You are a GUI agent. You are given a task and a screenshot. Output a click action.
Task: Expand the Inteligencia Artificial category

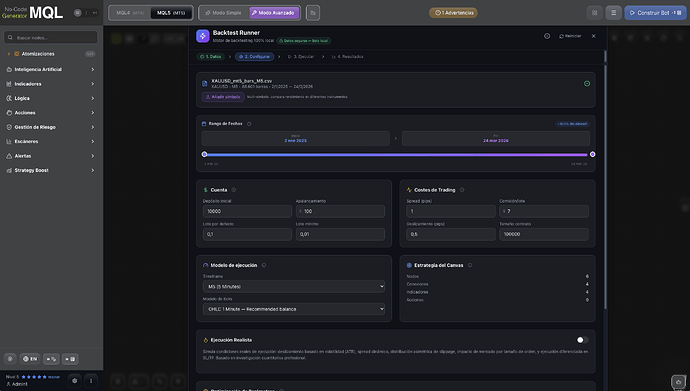tap(51, 69)
